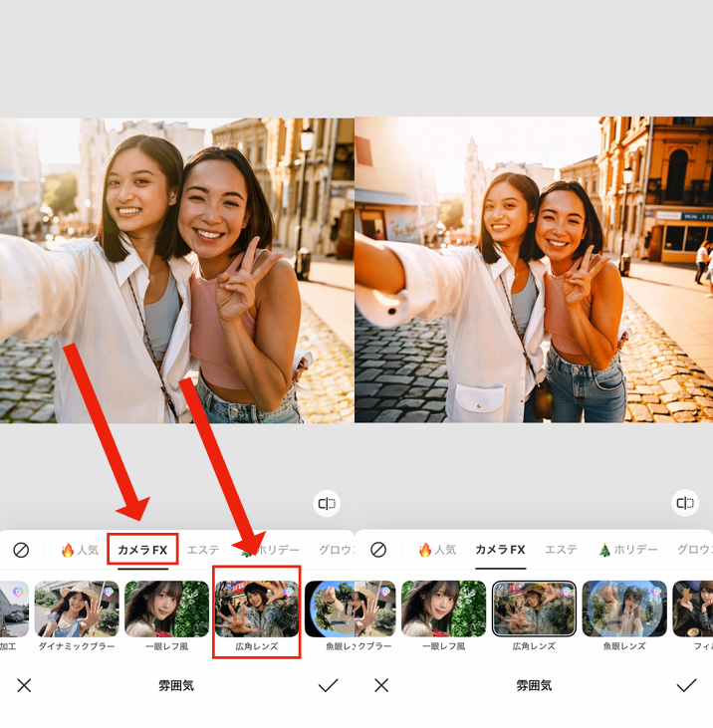The height and width of the screenshot is (728, 713).
Task: Confirm with the checkmark, left screen
Action: (329, 685)
